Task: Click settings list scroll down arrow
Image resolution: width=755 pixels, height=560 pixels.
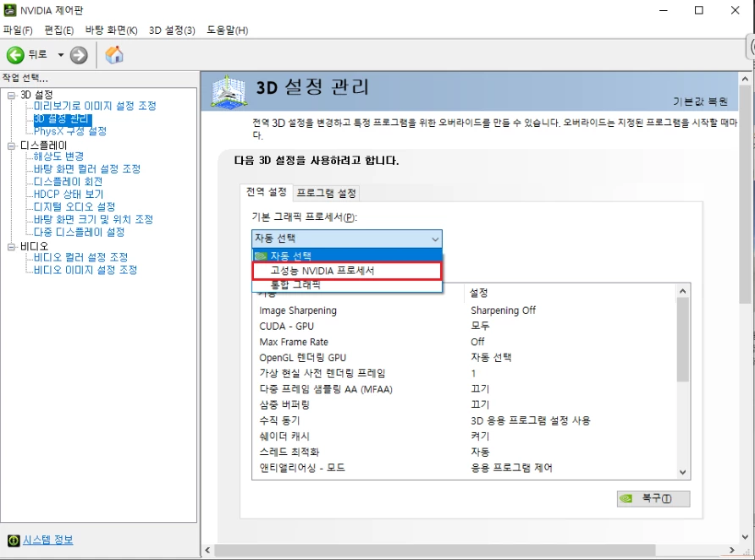Action: point(682,472)
